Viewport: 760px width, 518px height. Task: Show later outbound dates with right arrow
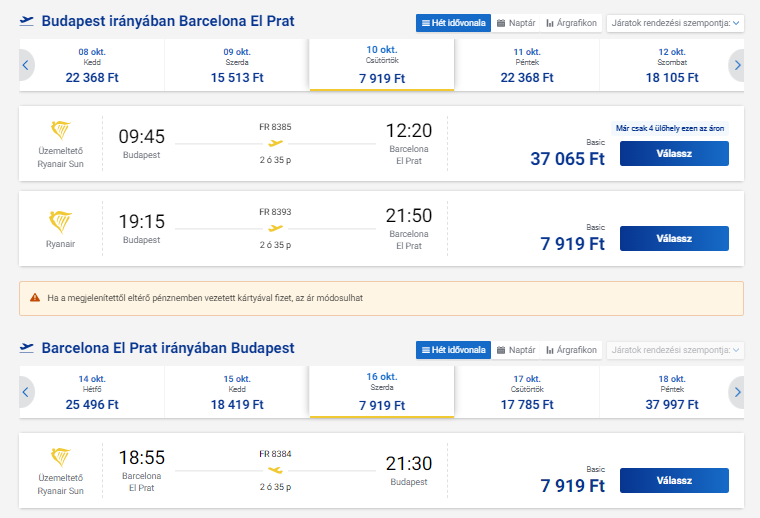737,66
